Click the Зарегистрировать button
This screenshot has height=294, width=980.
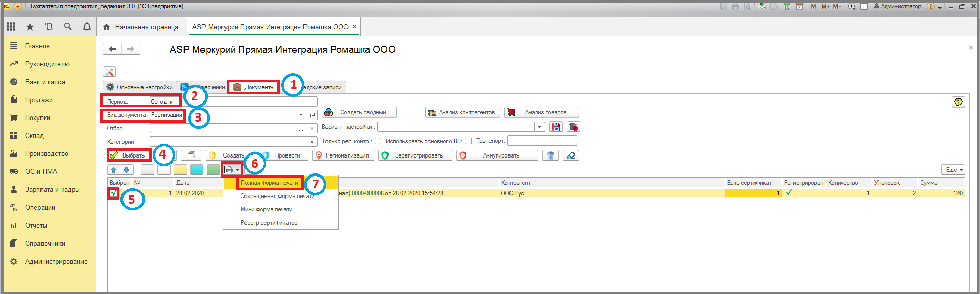click(x=415, y=155)
